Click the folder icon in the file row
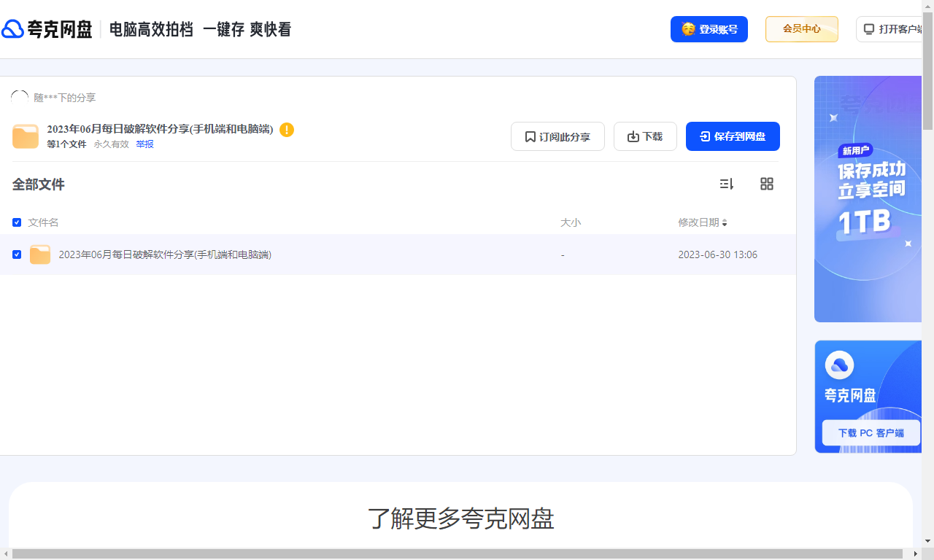This screenshot has width=934, height=560. point(40,254)
